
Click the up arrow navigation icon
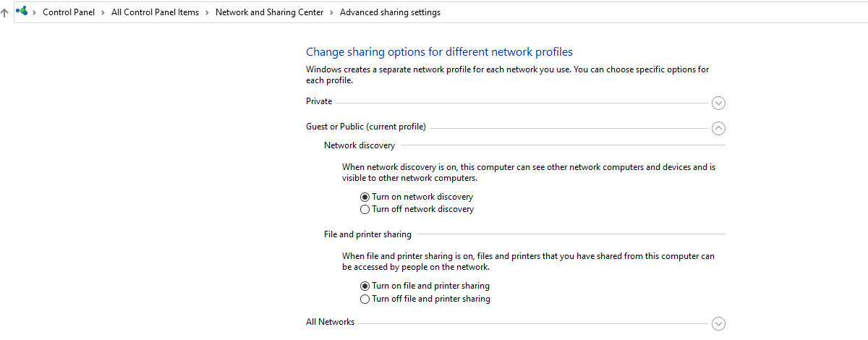[x=5, y=12]
